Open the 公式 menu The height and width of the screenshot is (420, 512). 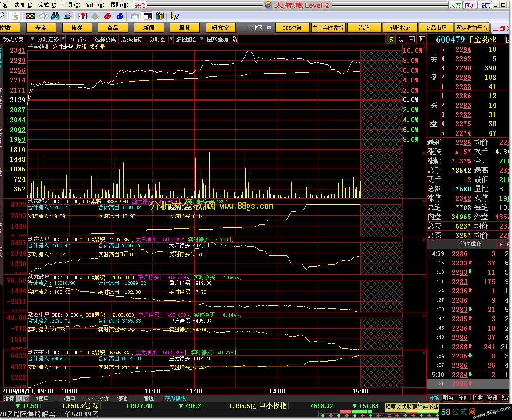click(x=47, y=5)
